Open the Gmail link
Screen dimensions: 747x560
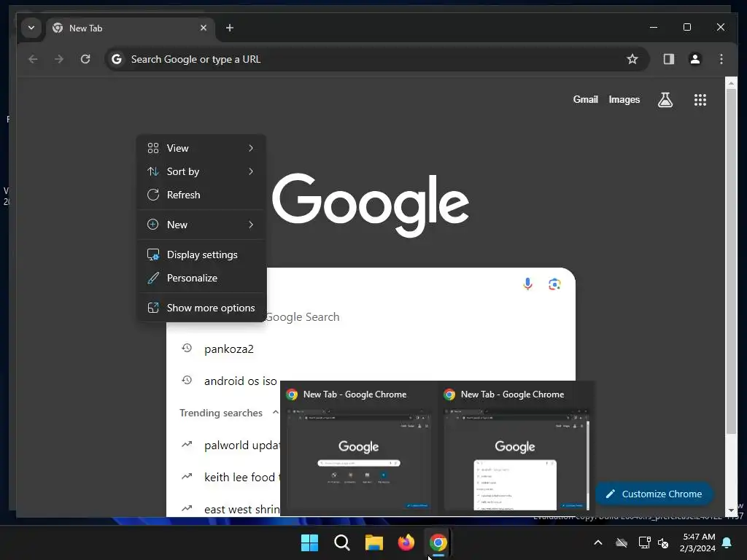click(586, 99)
